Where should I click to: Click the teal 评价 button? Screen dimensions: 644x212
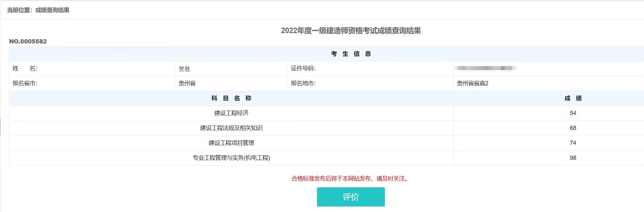(351, 197)
